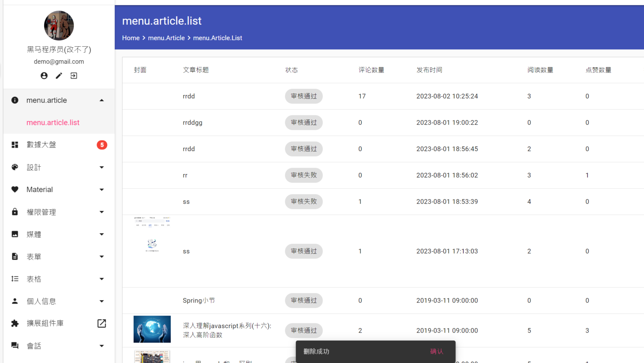
Task: Click the red badge showing 5
Action: point(102,145)
